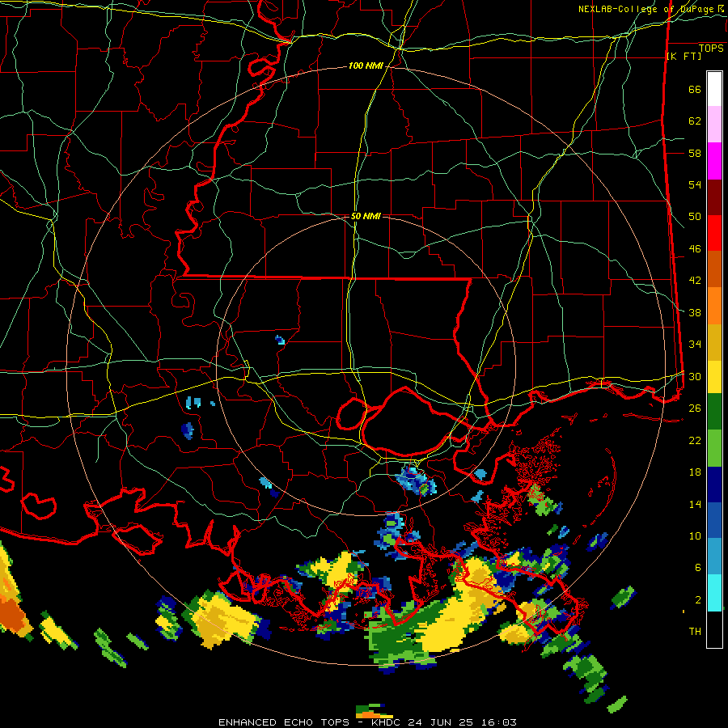
Task: Select the dark maroon legend swatch
Action: pos(714,198)
